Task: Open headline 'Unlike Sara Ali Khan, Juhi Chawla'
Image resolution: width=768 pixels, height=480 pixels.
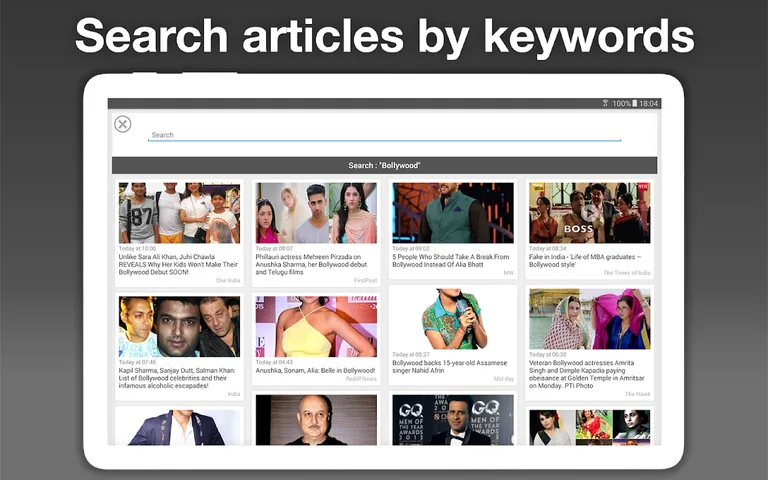Action: pyautogui.click(x=178, y=264)
